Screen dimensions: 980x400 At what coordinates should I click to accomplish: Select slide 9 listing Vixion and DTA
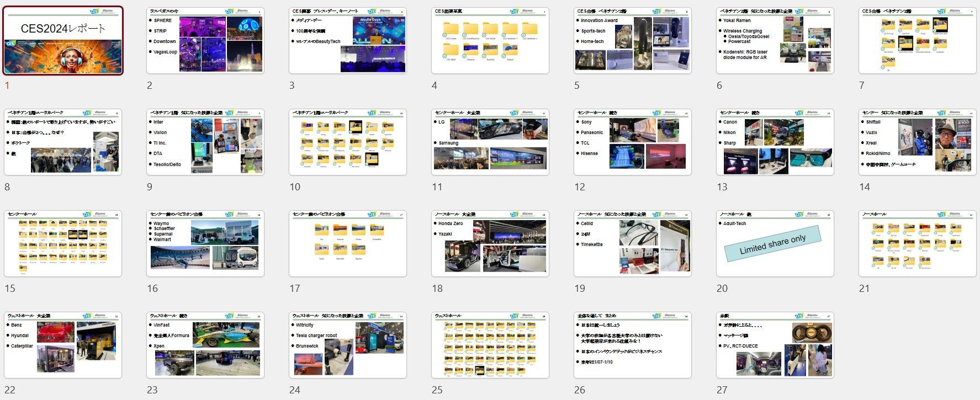pyautogui.click(x=205, y=142)
